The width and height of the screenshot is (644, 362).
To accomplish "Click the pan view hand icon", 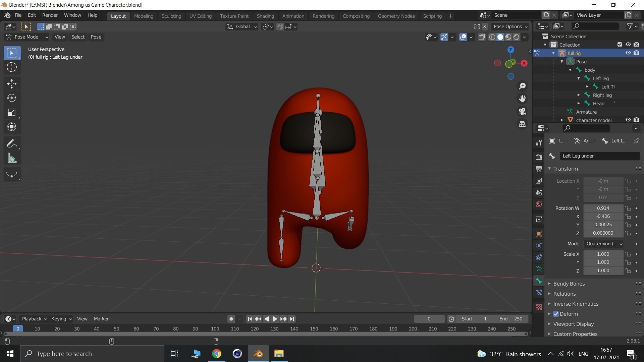I will pyautogui.click(x=522, y=99).
